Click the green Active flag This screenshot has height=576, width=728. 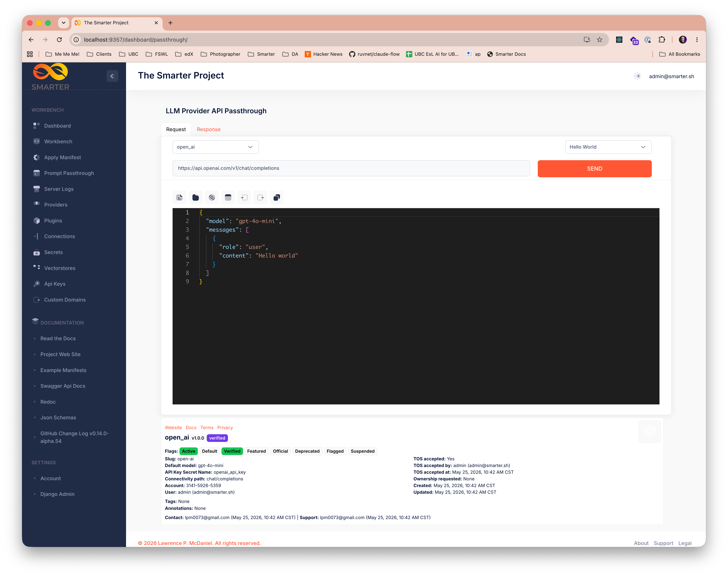coord(188,451)
